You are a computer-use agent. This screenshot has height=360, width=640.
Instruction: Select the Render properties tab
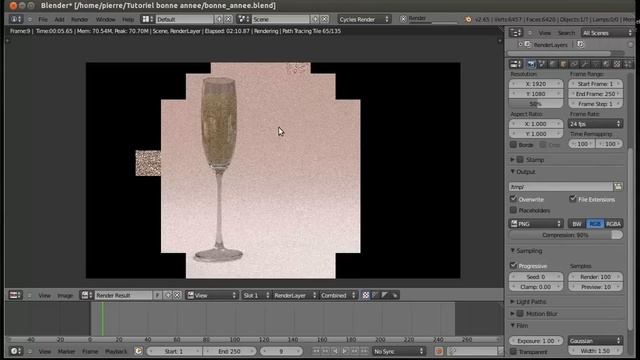531,64
